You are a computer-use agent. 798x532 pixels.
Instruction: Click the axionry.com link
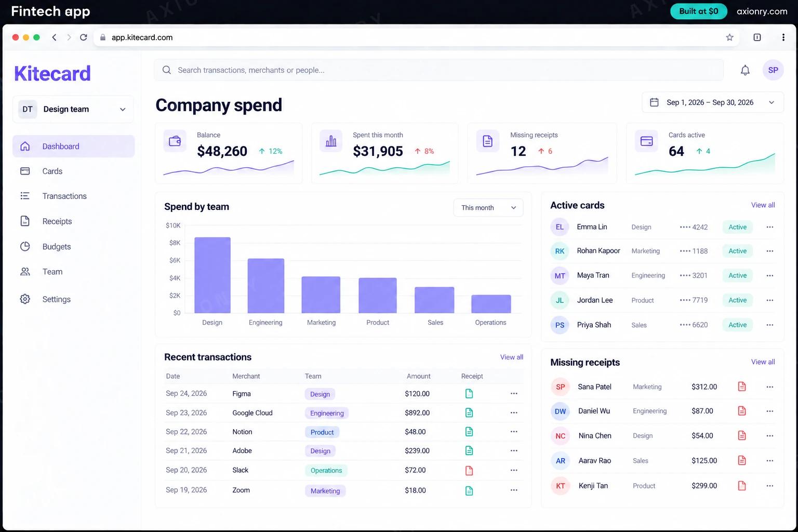point(762,11)
